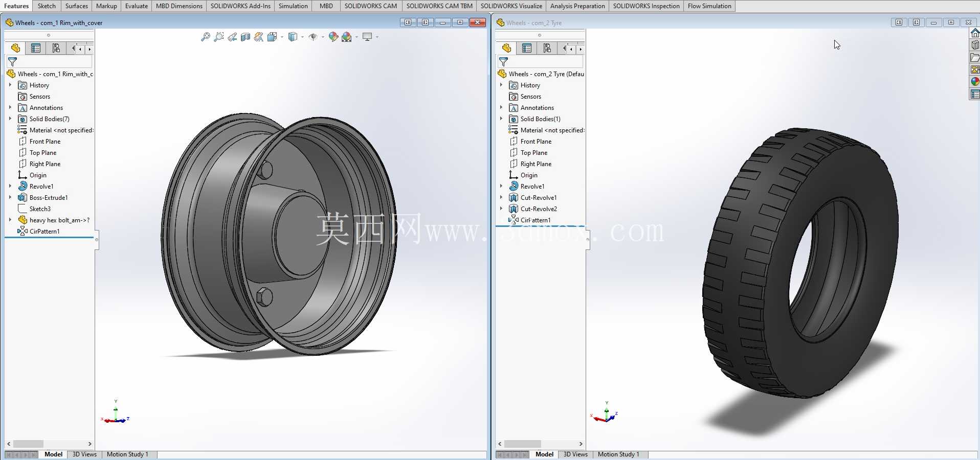Open Display Style dropdown arrow
Screen dimensions: 980x460
tap(302, 37)
